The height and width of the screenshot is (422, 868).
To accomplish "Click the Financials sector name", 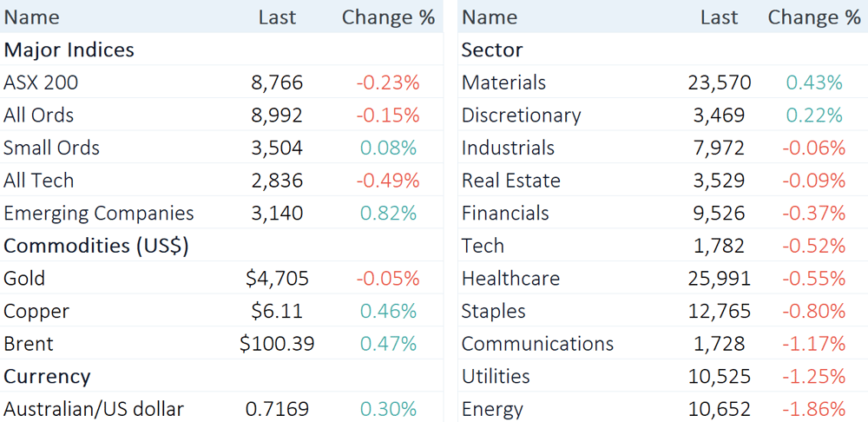I will pos(505,214).
